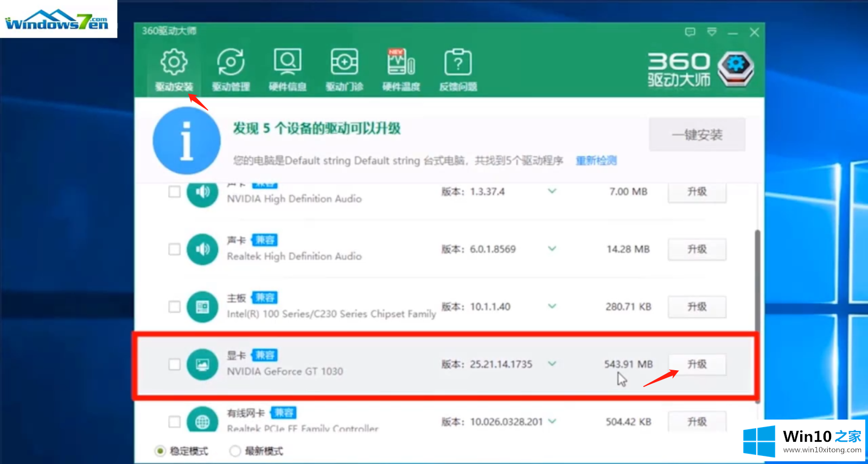Screen dimensions: 868x464
Task: Click the size value 14.28 MB
Action: pyautogui.click(x=628, y=249)
